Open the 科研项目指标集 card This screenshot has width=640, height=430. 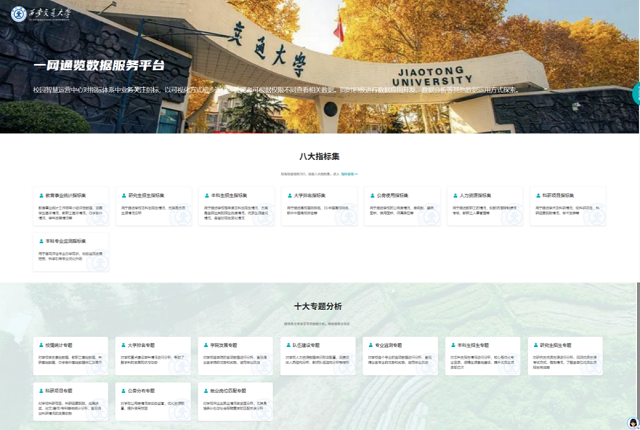[566, 206]
